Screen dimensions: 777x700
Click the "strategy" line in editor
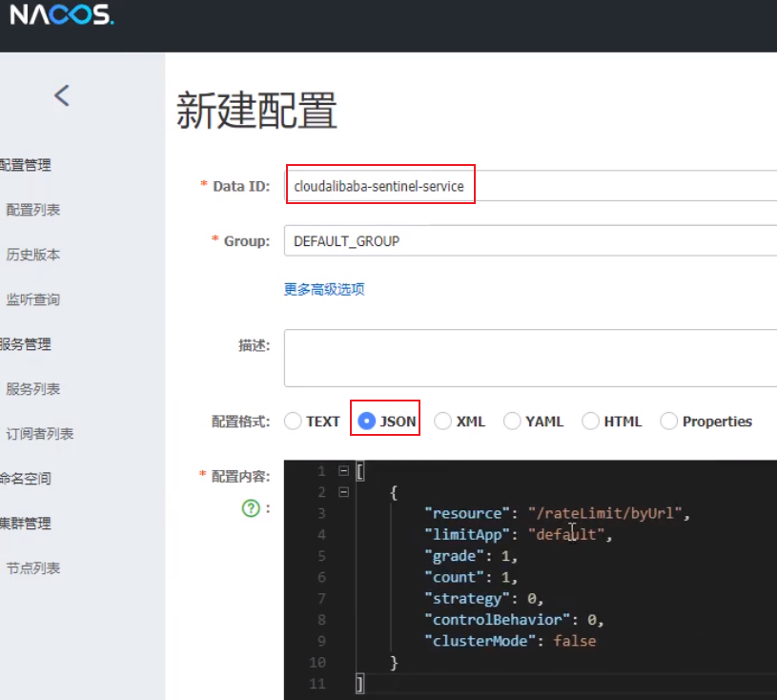[483, 598]
